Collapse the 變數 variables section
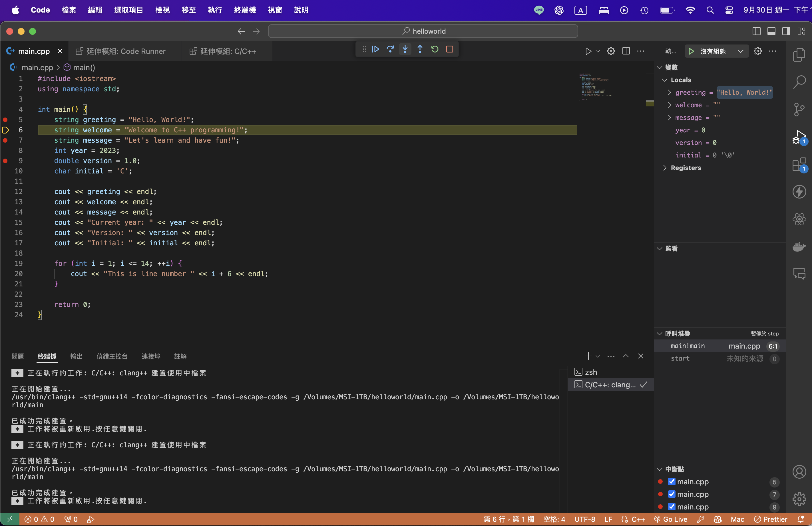The height and width of the screenshot is (526, 812). click(660, 68)
